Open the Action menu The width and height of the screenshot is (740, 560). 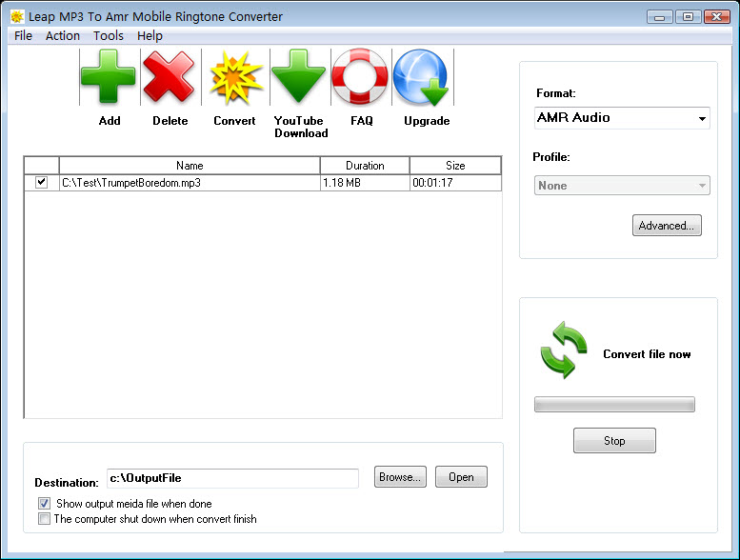pyautogui.click(x=63, y=36)
